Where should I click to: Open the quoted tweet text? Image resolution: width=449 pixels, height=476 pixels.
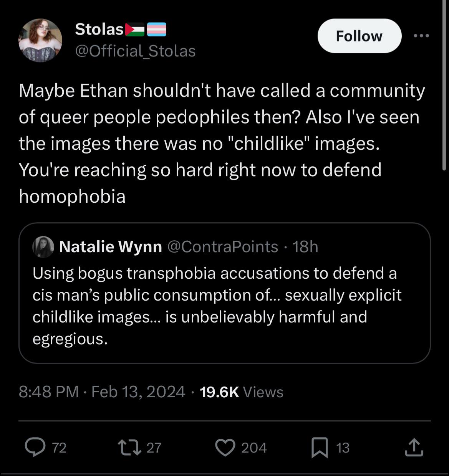click(x=217, y=306)
